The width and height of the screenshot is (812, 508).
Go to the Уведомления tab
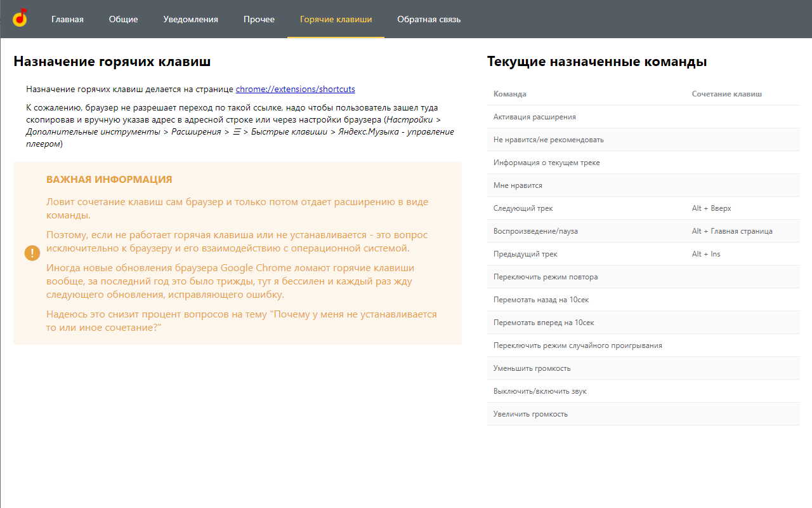click(190, 19)
